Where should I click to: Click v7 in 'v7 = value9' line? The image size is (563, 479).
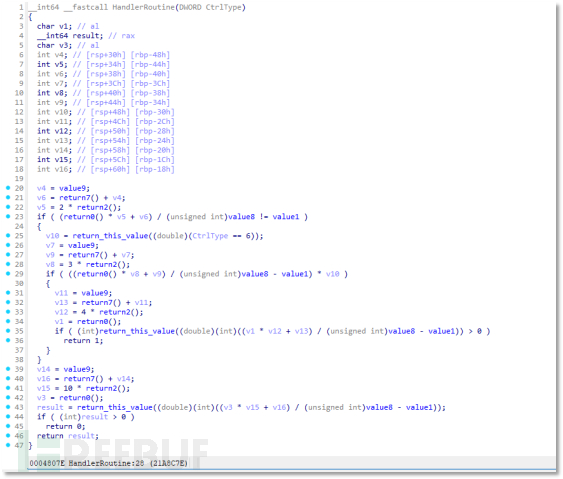50,245
